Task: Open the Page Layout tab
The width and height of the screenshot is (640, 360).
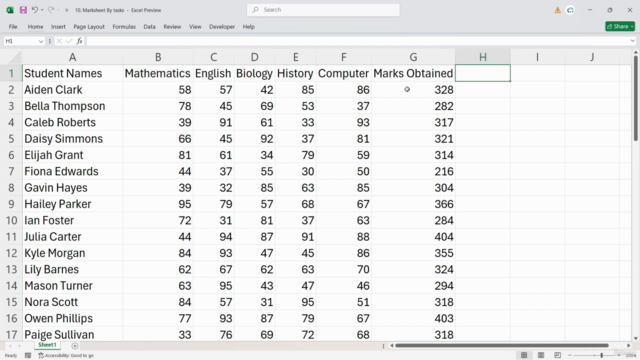Action: [89, 27]
